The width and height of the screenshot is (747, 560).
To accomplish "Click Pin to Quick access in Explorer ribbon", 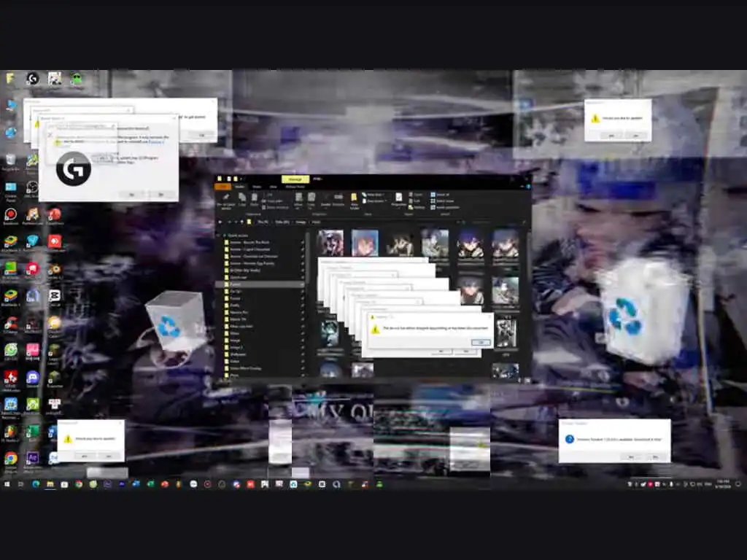I will (226, 201).
